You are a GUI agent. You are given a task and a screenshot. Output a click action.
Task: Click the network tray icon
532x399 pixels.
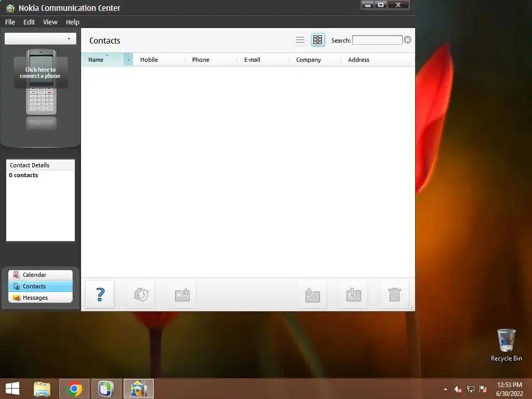(471, 389)
